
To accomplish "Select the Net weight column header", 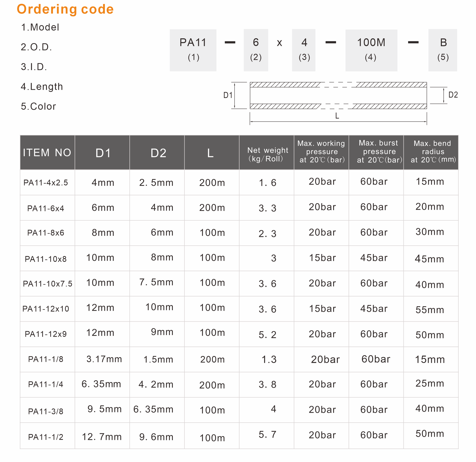I will point(266,152).
